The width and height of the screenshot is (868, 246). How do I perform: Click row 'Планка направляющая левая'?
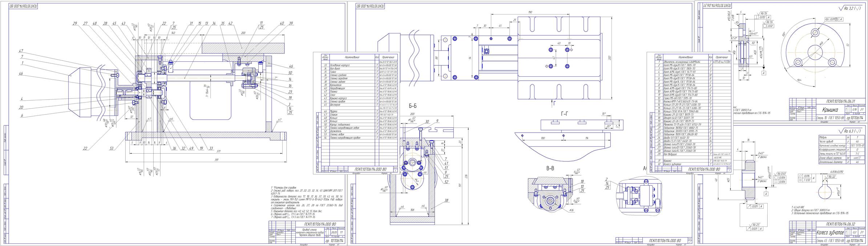(x=359, y=128)
